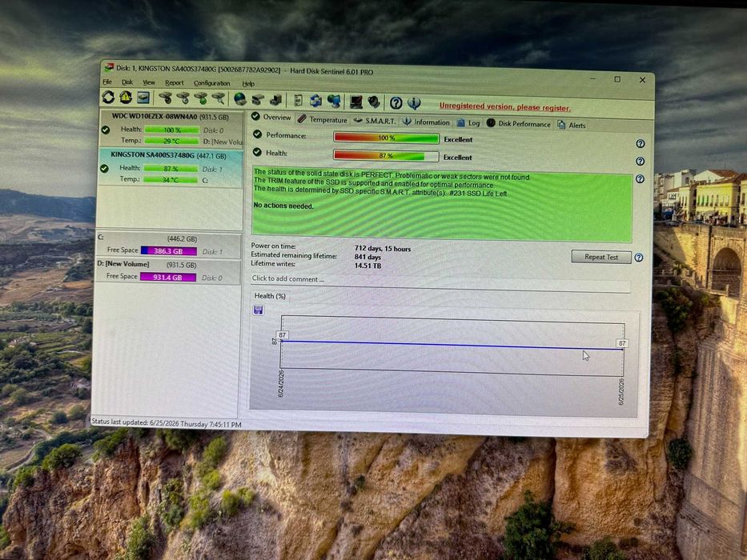Click the speaker sound toolbar icon
This screenshot has height=560, width=747.
click(x=374, y=102)
